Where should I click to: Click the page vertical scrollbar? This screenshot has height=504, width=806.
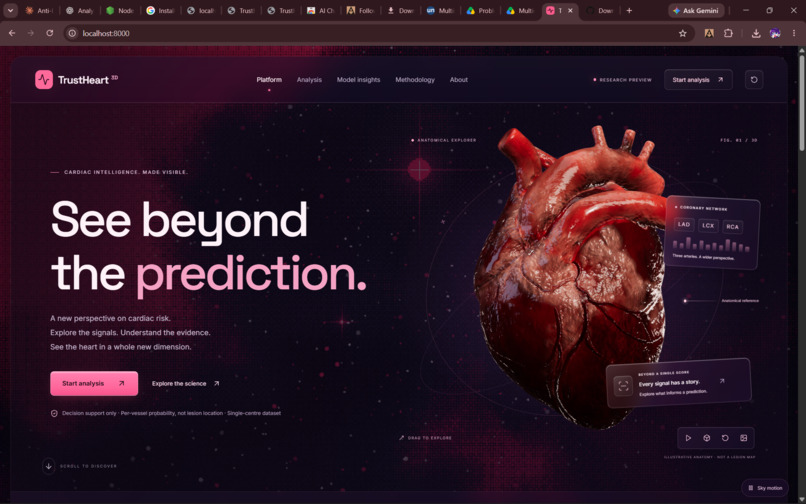pos(801,103)
